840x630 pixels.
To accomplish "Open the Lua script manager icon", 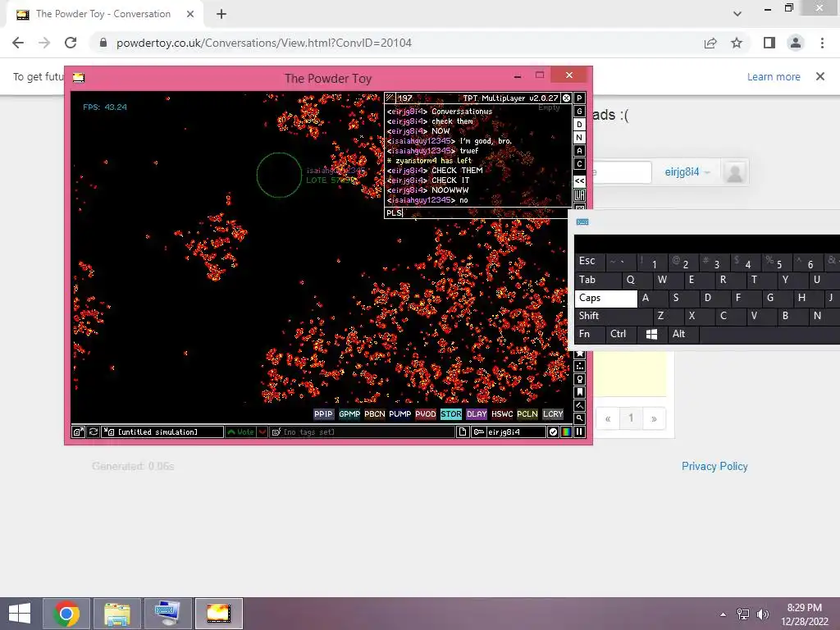I will 579,195.
